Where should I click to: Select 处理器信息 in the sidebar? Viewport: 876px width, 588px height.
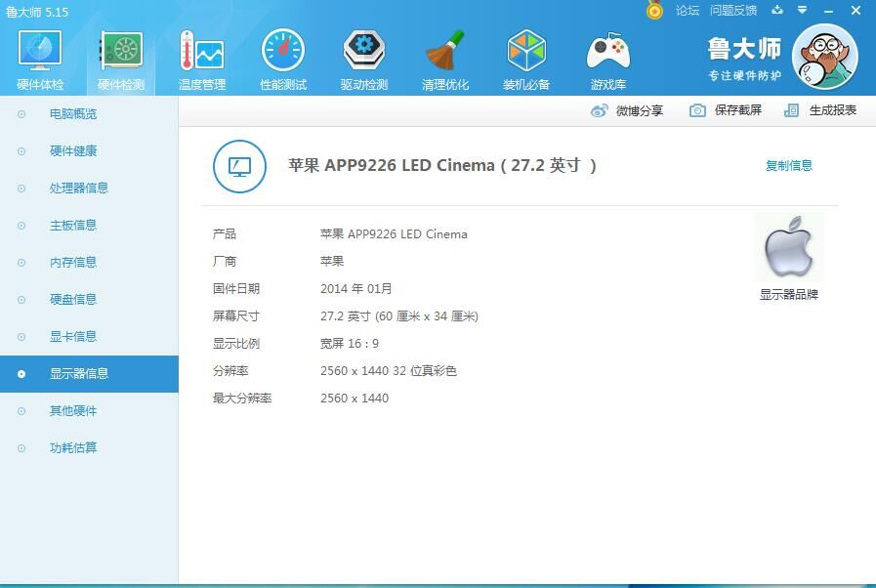[x=90, y=189]
